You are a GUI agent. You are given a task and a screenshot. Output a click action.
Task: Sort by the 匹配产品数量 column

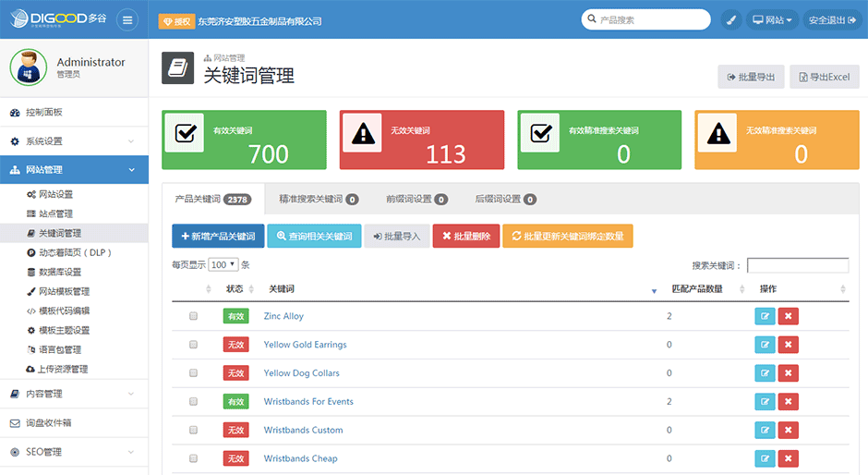707,288
